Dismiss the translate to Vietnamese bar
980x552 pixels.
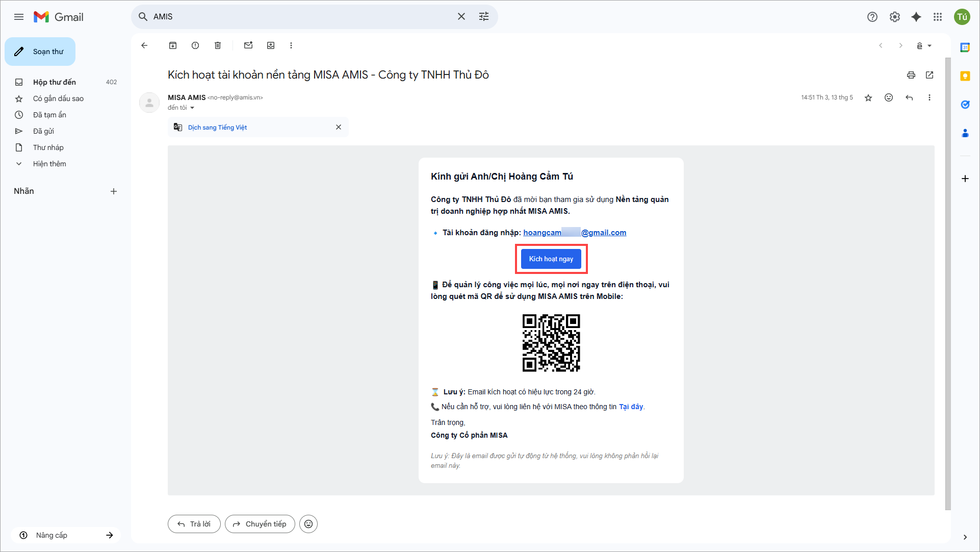(339, 127)
